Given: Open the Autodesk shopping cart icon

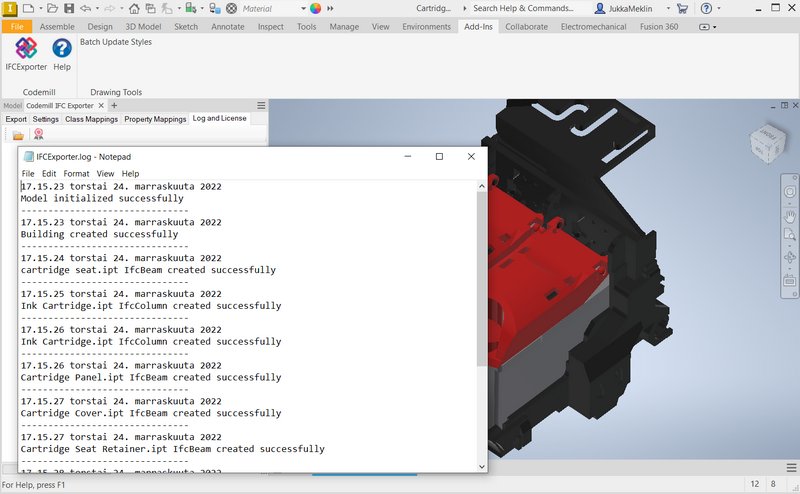Looking at the screenshot, I should pos(682,8).
